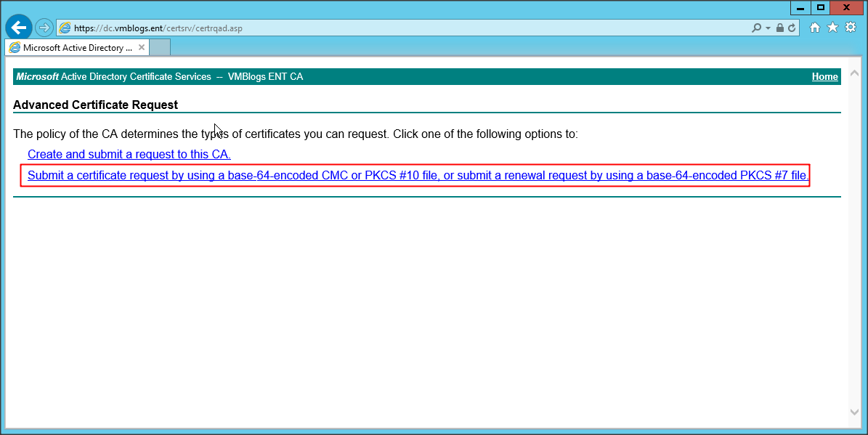The image size is (868, 435).
Task: Click the scrollbar down arrow at page bottom
Action: point(854,412)
